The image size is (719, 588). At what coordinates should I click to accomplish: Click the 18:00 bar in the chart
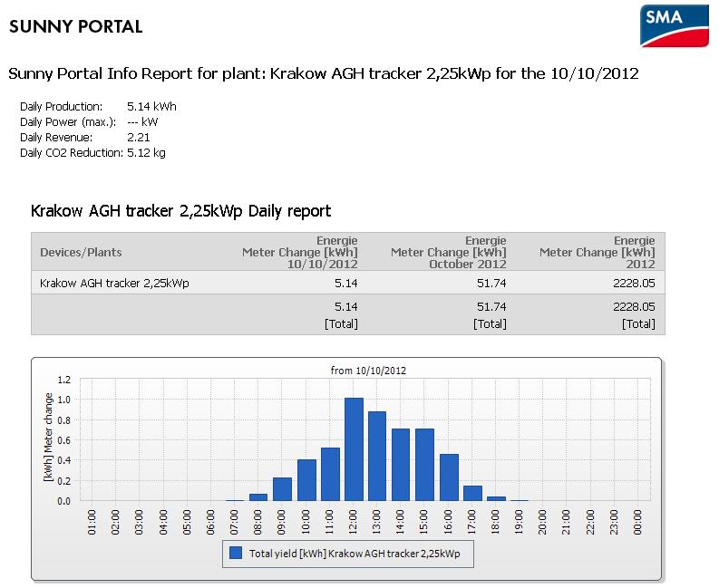tap(496, 498)
